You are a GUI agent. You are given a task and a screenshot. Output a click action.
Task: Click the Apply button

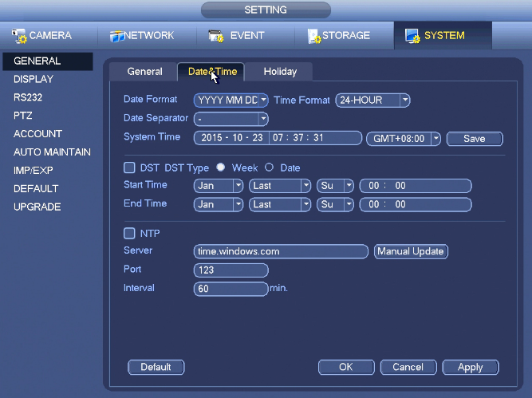(471, 367)
